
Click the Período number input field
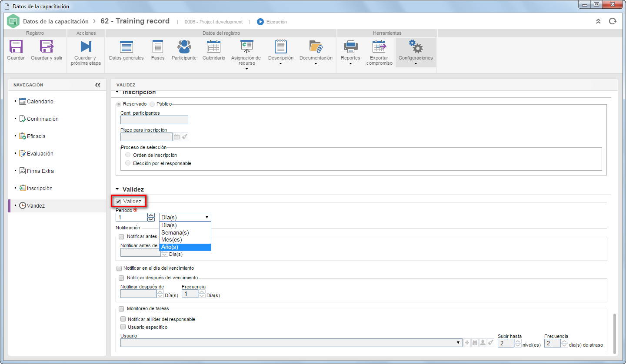[x=132, y=217]
